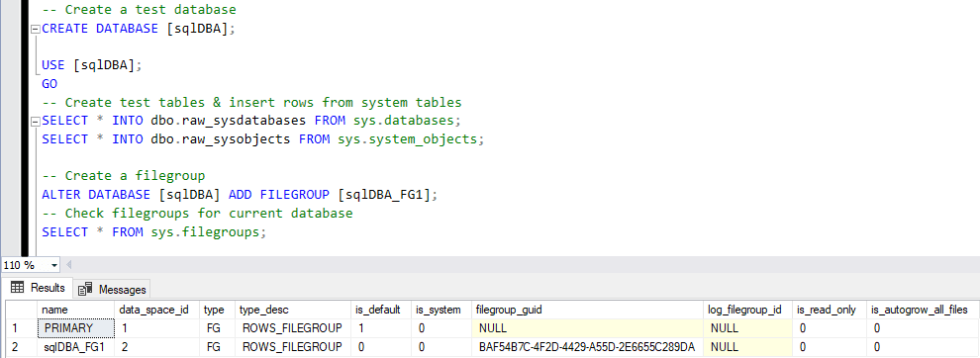This screenshot has height=358, width=980.
Task: Select the log_filegroup_id column header
Action: [748, 310]
